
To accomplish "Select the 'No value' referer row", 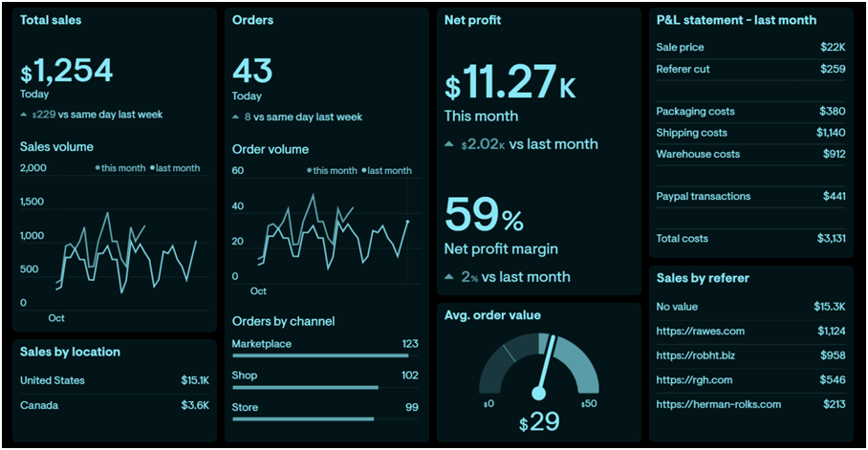I will tap(750, 307).
